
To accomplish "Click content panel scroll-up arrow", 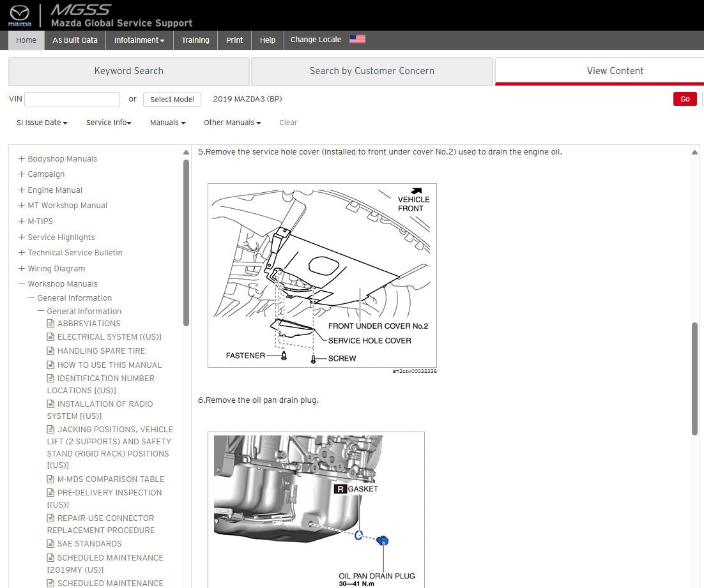I will point(694,153).
